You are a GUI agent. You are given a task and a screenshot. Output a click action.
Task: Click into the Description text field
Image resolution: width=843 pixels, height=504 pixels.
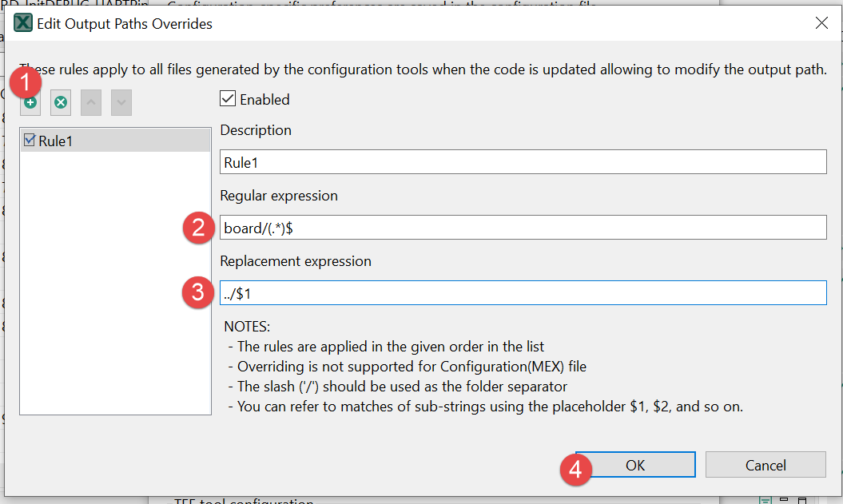pyautogui.click(x=523, y=162)
